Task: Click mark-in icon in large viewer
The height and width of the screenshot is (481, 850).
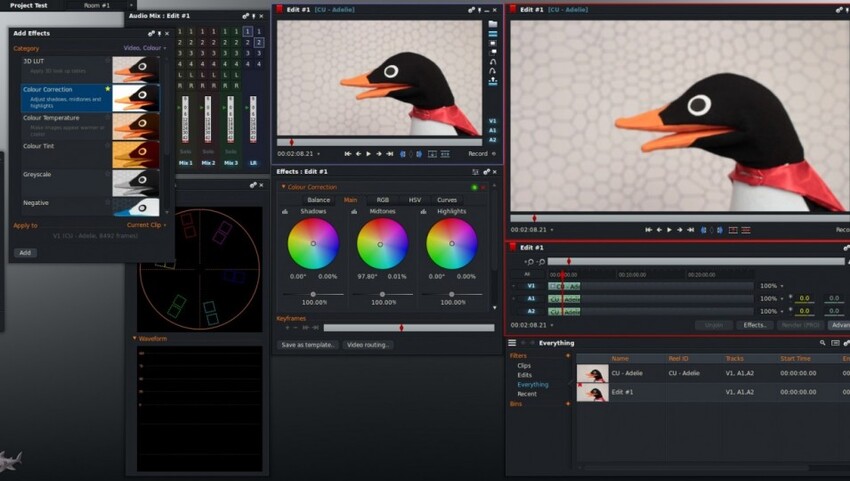Action: point(704,230)
